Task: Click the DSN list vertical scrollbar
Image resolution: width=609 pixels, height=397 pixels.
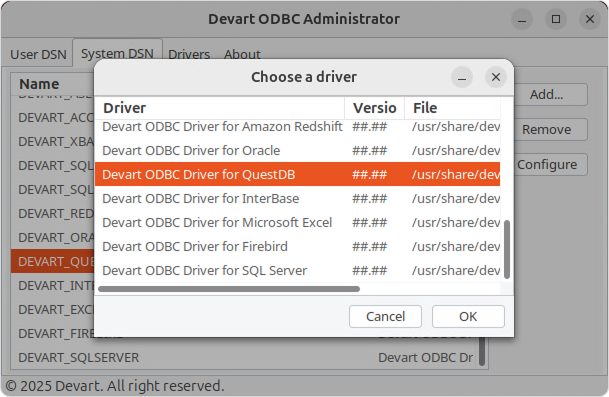Action: tap(482, 352)
